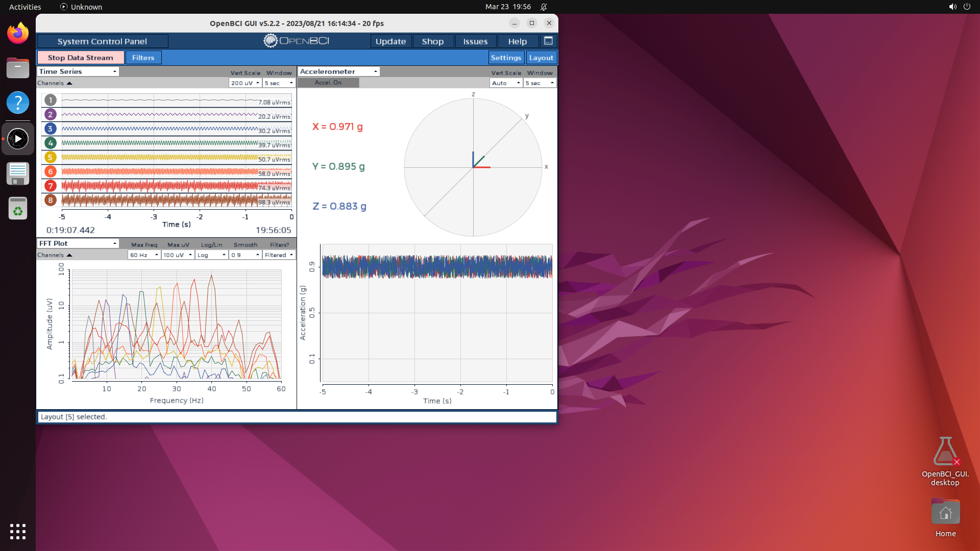Select channel 8 circle in Time Series

coord(50,200)
